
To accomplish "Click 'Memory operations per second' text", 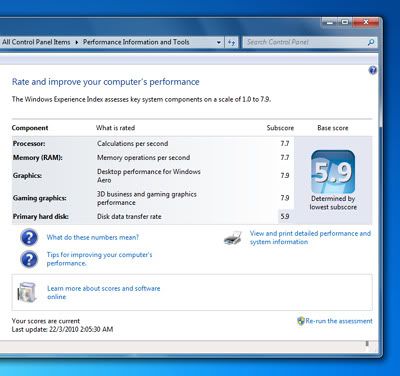I will click(x=144, y=158).
